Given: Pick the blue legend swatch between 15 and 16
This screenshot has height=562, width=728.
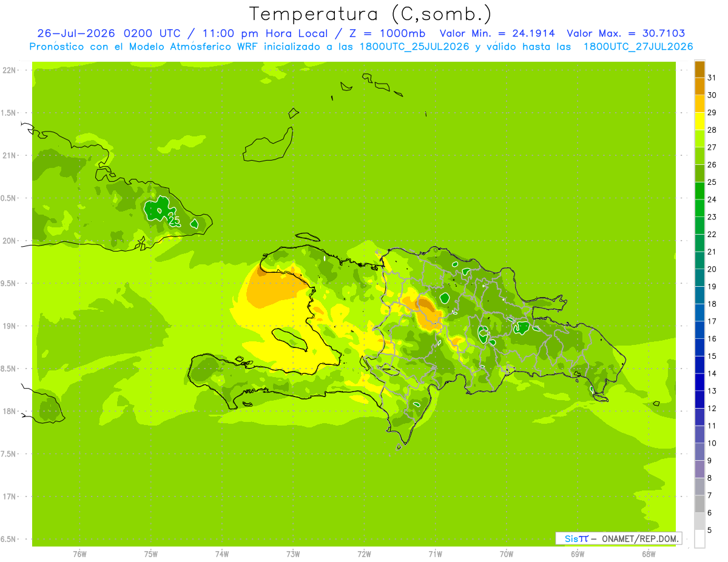Looking at the screenshot, I should 699,347.
